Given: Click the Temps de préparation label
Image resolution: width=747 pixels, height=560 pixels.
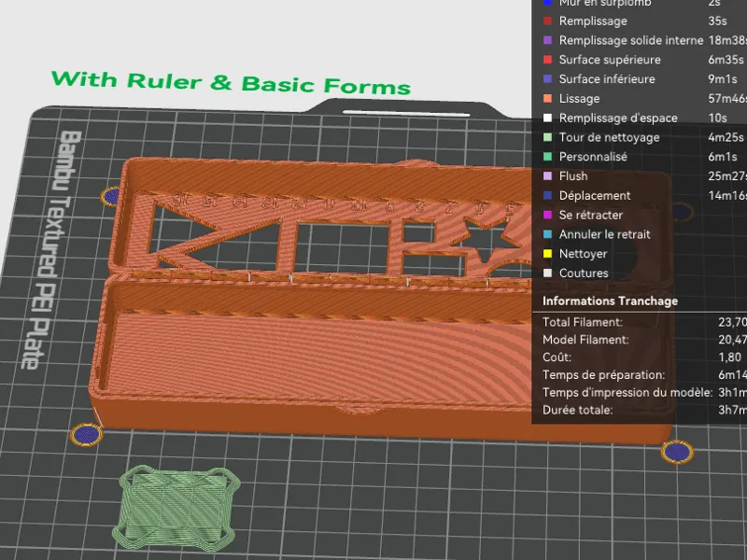Looking at the screenshot, I should 603,375.
